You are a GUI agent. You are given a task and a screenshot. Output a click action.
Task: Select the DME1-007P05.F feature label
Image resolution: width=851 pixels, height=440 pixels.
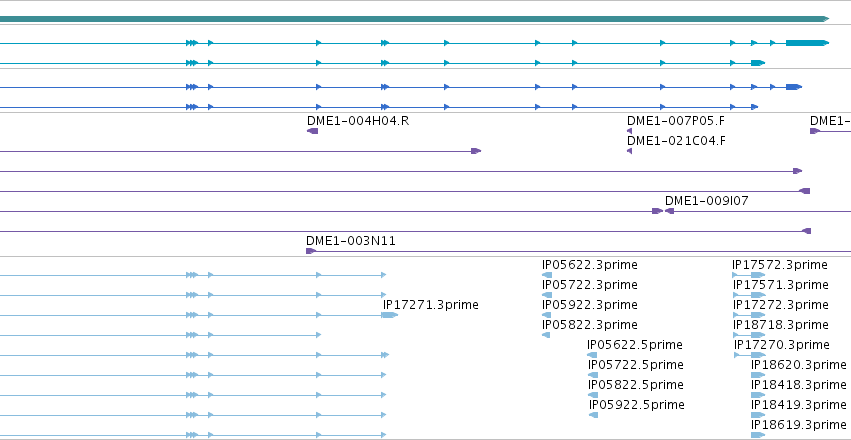[676, 121]
